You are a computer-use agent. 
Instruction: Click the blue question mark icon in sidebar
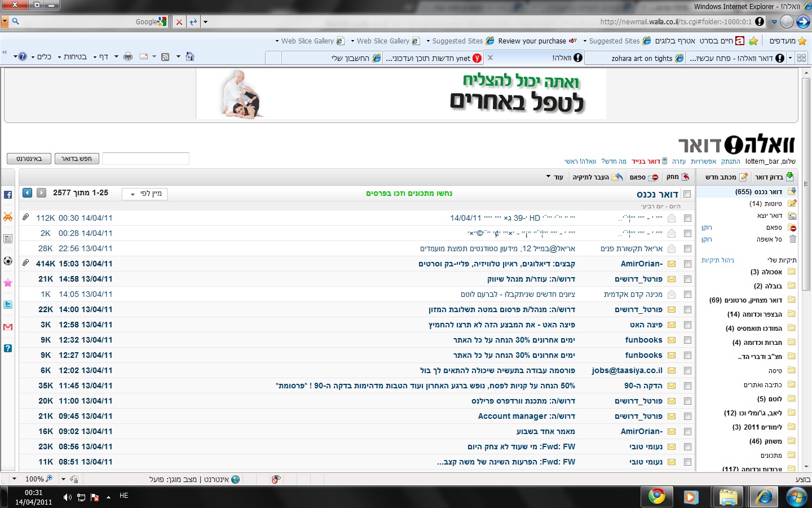click(8, 348)
